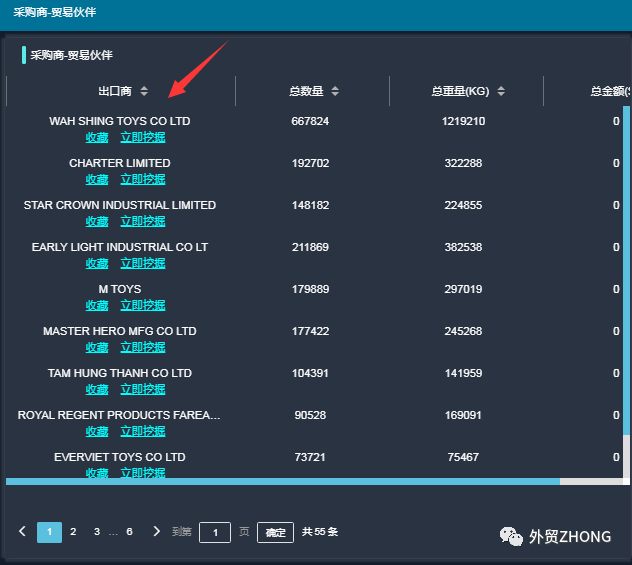Click the 确定 confirm button
632x565 pixels.
coord(275,532)
